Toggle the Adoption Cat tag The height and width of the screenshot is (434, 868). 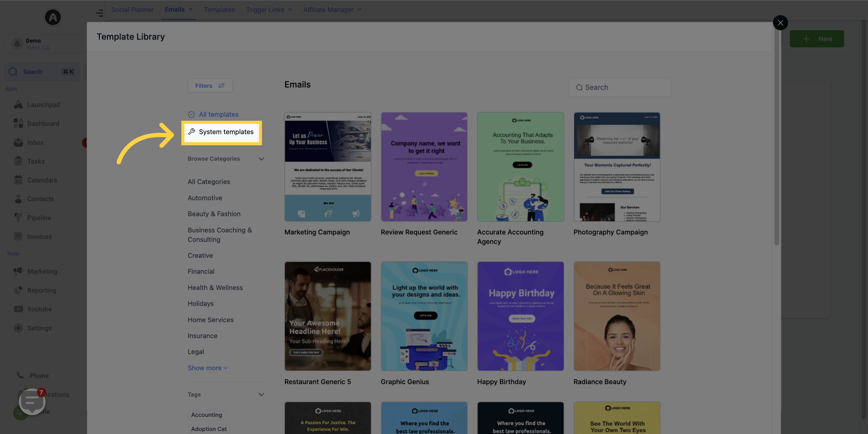click(x=209, y=429)
